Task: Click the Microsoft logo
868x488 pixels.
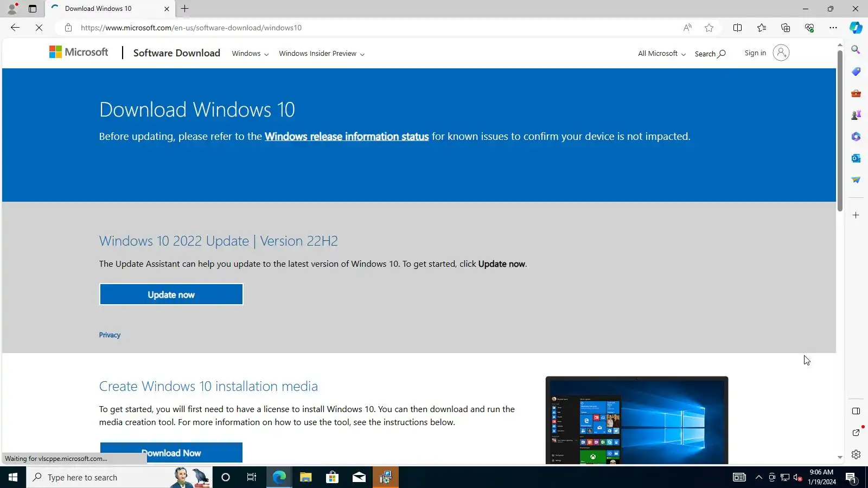Action: point(79,52)
